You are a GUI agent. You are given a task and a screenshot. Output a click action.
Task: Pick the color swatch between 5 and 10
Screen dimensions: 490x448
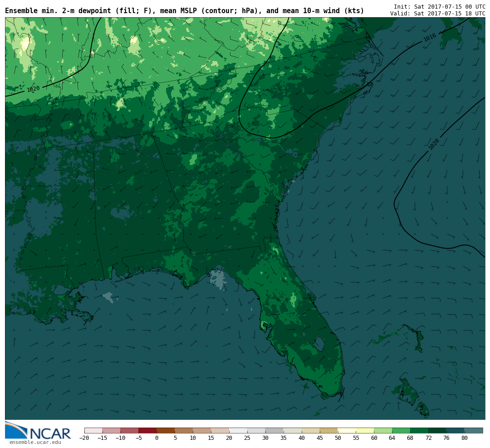(x=184, y=430)
